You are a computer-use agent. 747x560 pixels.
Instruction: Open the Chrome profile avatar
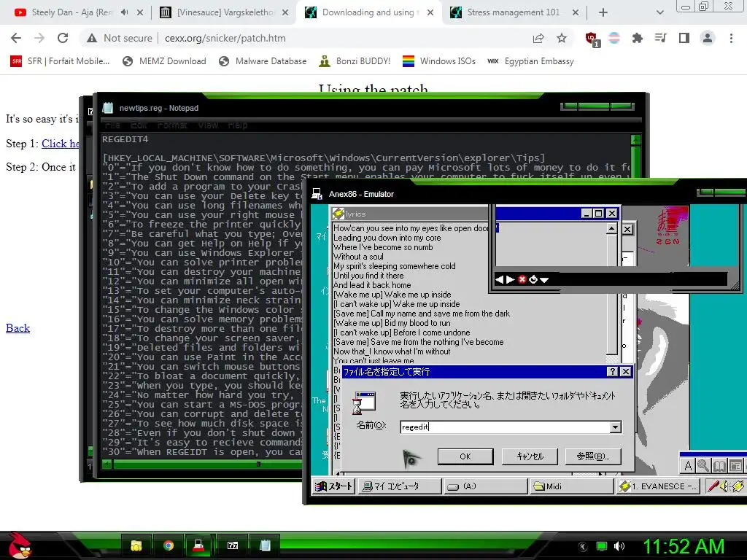point(708,38)
